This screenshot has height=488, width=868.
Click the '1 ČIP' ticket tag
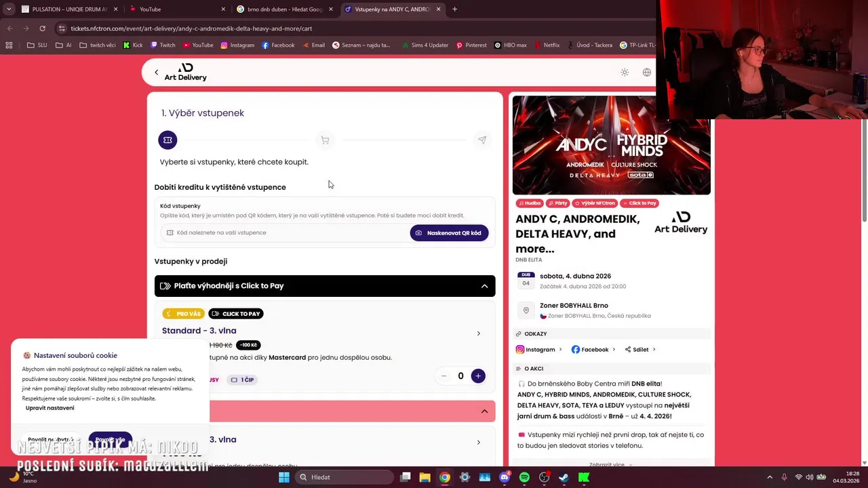(x=242, y=380)
